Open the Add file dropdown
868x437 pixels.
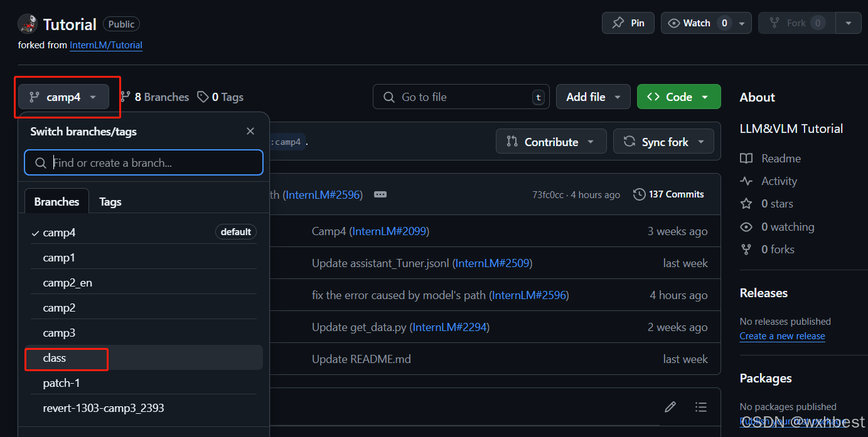pyautogui.click(x=593, y=97)
